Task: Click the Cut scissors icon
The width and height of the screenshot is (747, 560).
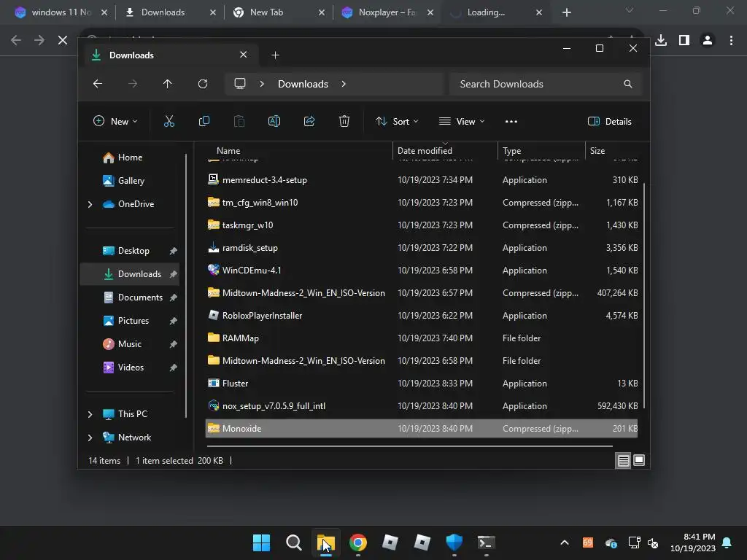Action: 169,122
